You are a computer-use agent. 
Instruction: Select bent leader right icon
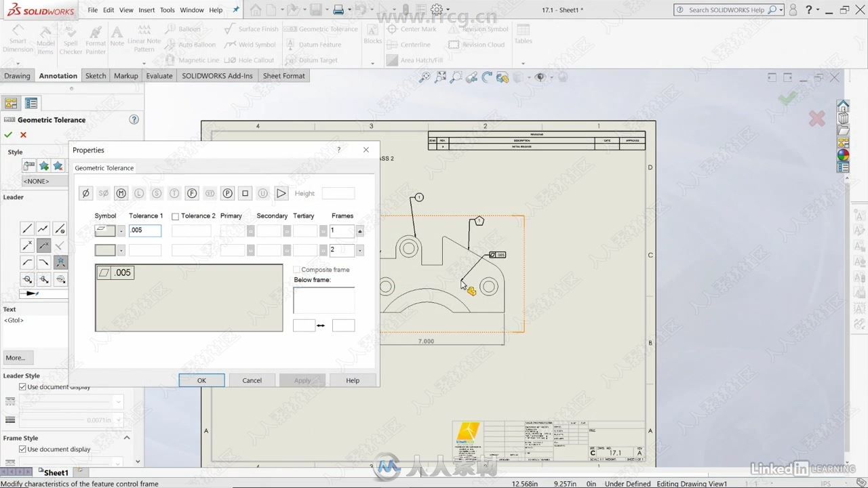pos(43,262)
